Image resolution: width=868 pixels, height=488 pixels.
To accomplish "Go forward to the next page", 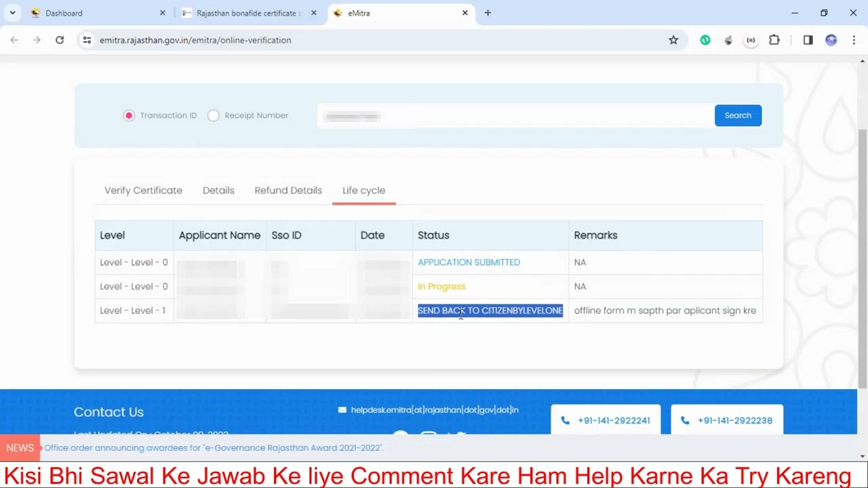I will coord(37,40).
